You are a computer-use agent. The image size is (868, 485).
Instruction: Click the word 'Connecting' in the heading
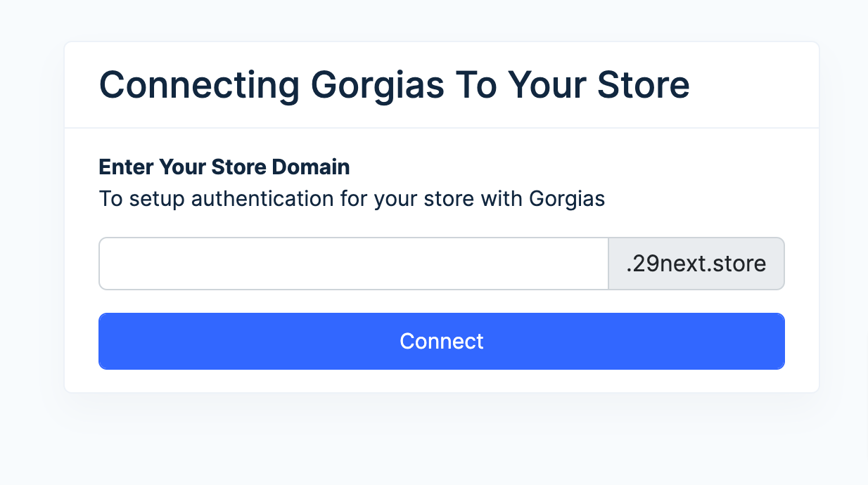pyautogui.click(x=199, y=85)
